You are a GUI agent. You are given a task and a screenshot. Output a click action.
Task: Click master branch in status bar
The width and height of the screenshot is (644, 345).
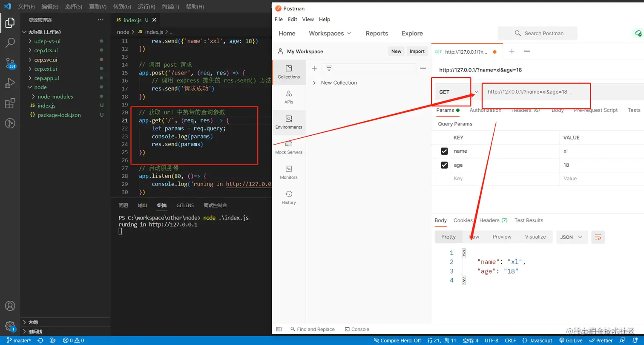(x=19, y=340)
